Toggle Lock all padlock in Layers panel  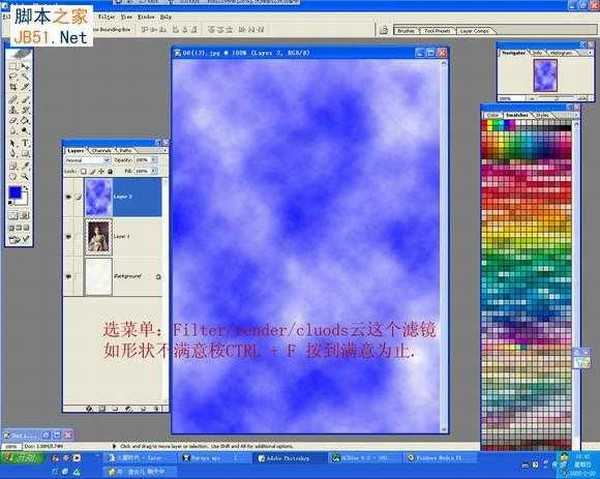point(110,171)
